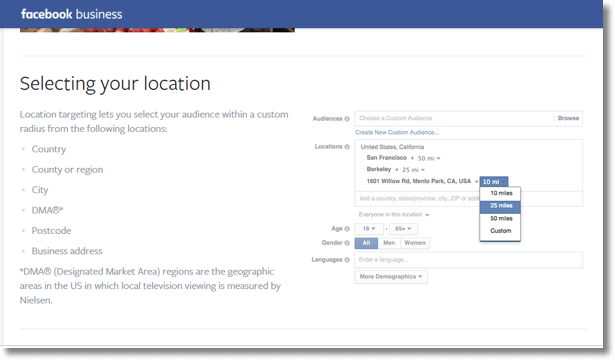Choose Custom from radius menu
615x360 pixels.
[x=500, y=231]
